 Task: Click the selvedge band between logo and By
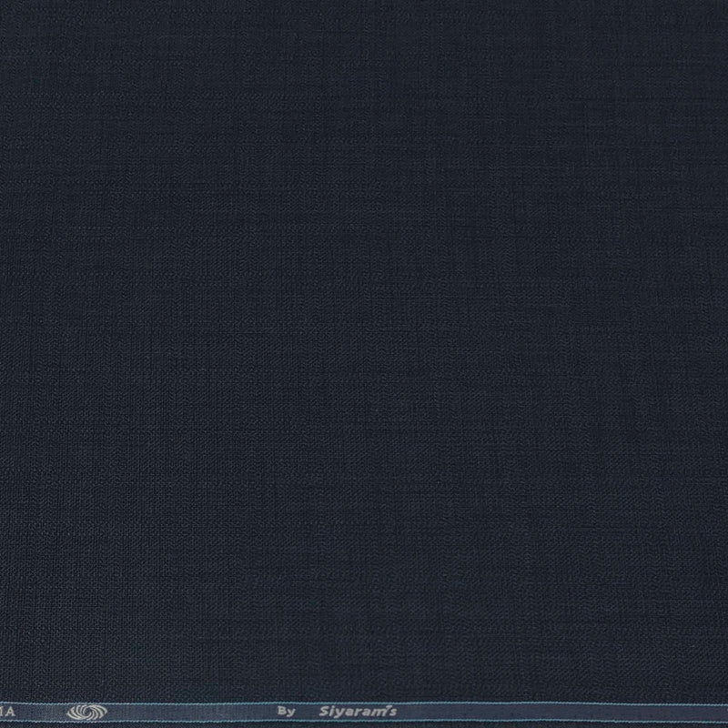coord(182,713)
